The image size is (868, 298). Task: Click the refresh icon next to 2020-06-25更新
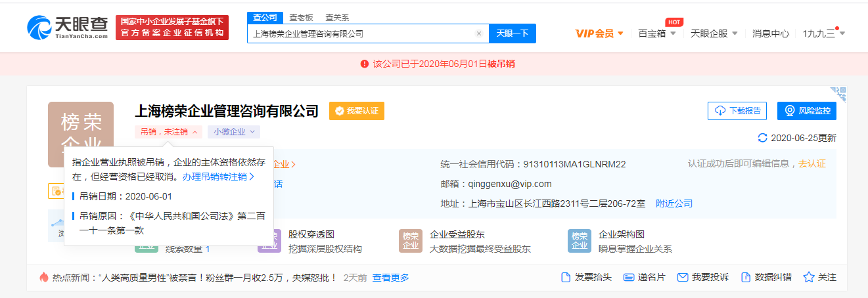click(x=762, y=138)
